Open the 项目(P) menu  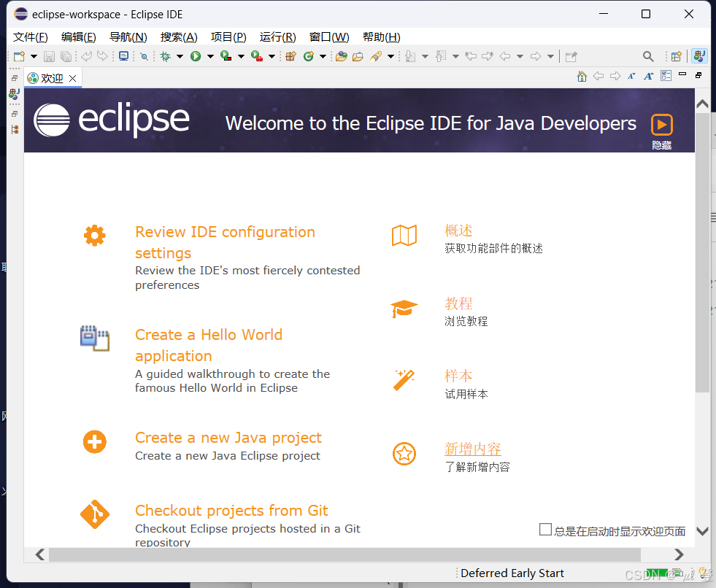pyautogui.click(x=228, y=37)
